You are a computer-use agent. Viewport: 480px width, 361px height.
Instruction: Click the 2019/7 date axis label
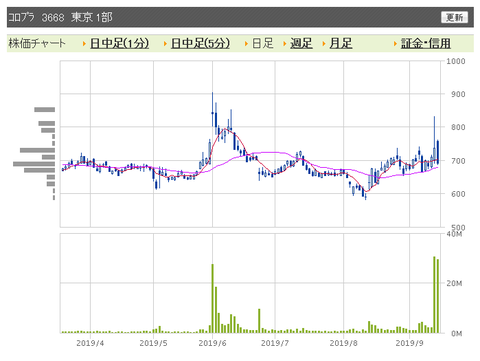click(275, 343)
